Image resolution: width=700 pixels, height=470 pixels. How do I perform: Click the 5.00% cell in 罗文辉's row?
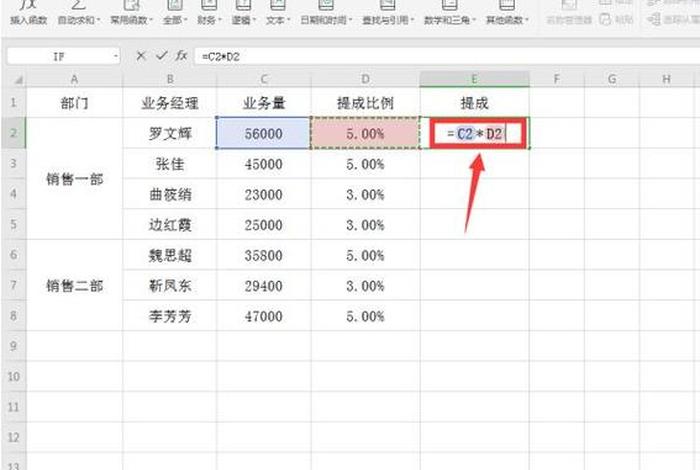tap(365, 133)
